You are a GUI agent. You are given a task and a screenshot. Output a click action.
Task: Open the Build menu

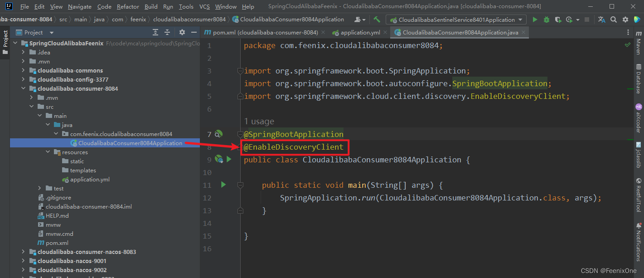[x=151, y=6]
